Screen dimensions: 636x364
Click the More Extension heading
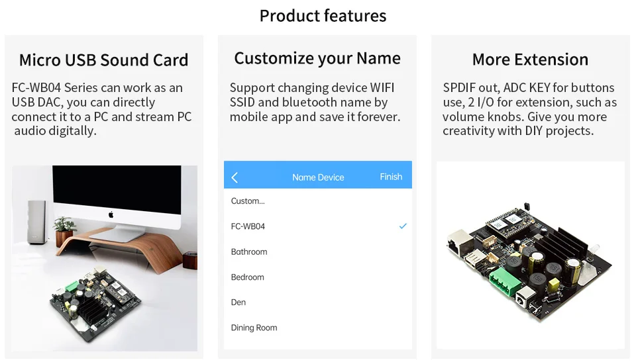click(x=530, y=60)
